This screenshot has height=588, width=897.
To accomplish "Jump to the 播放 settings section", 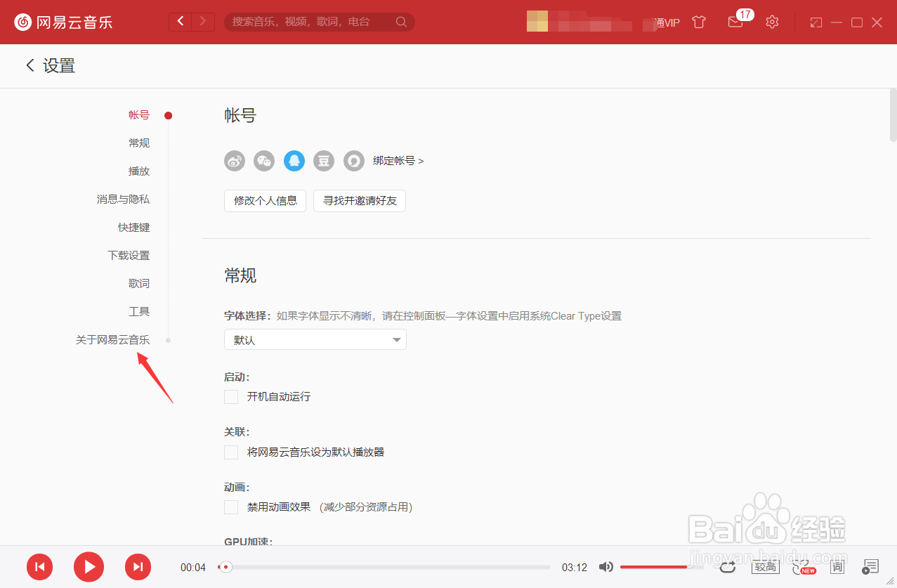I will [x=139, y=171].
